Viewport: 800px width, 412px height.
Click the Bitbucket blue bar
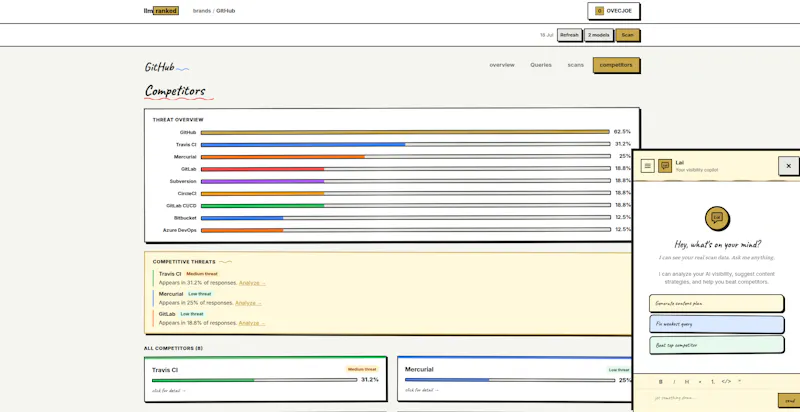(x=406, y=218)
